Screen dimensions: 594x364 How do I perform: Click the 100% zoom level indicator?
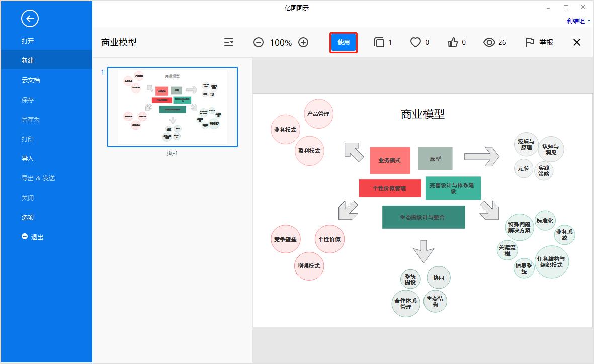tap(281, 42)
